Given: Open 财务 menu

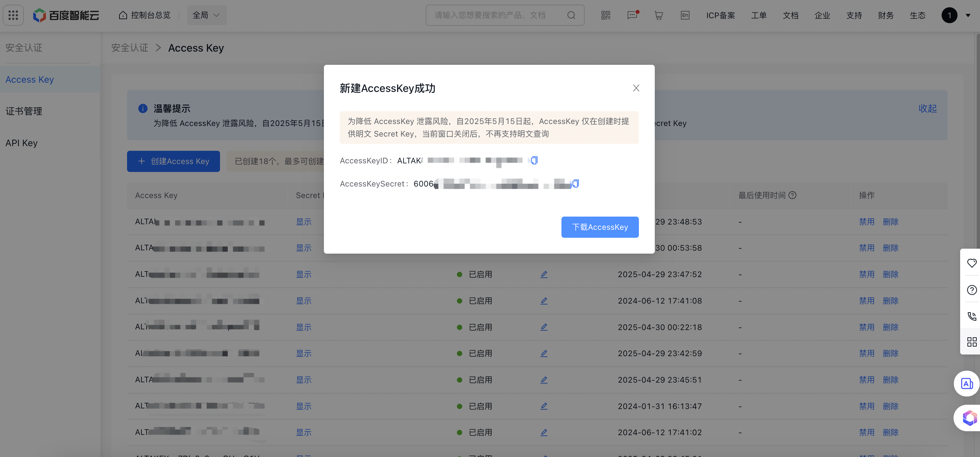Looking at the screenshot, I should (886, 15).
